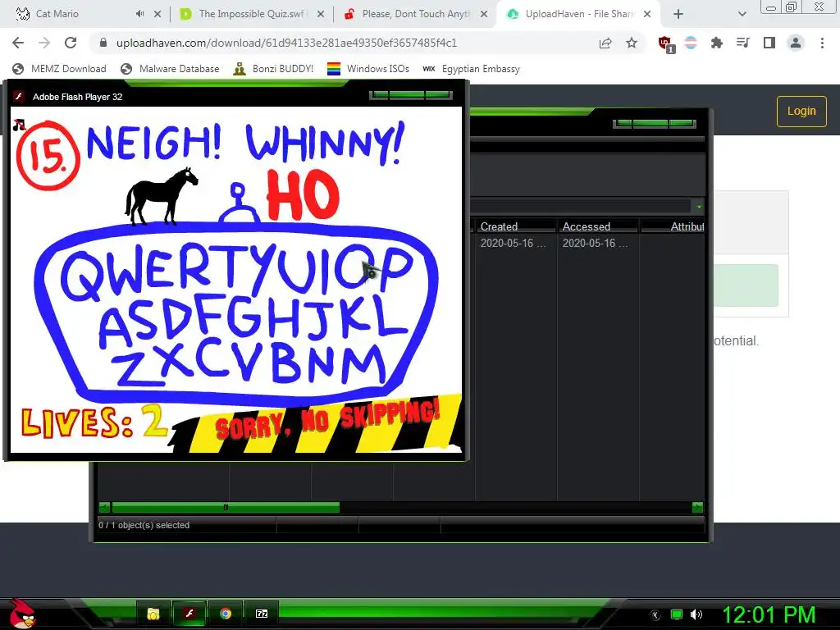The image size is (840, 630).
Task: Switch to Please, Dont Touch Anything tab
Action: coord(415,14)
